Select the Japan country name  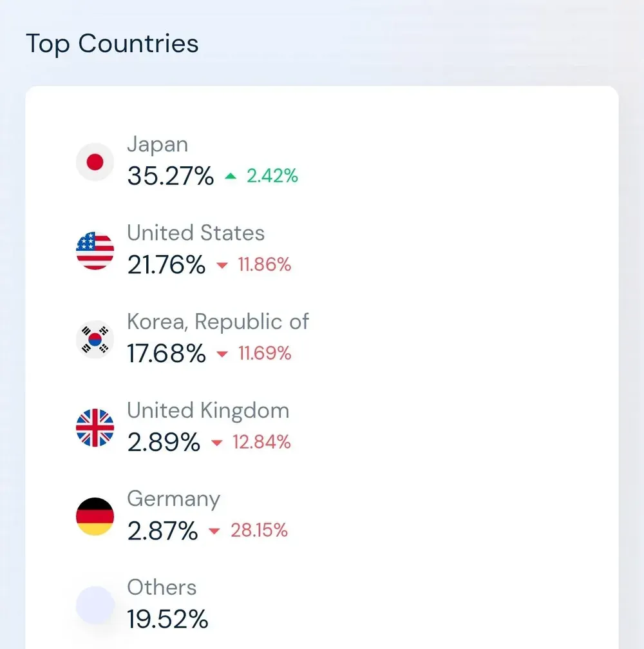tap(157, 144)
